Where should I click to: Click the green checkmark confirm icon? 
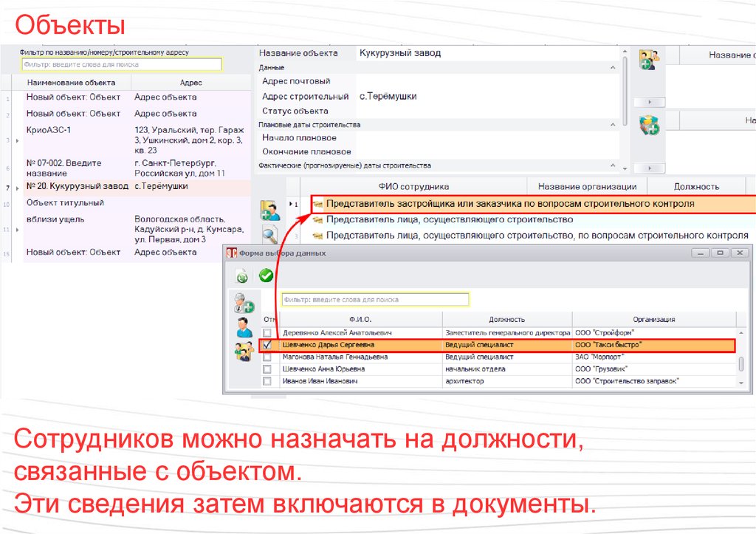click(266, 275)
